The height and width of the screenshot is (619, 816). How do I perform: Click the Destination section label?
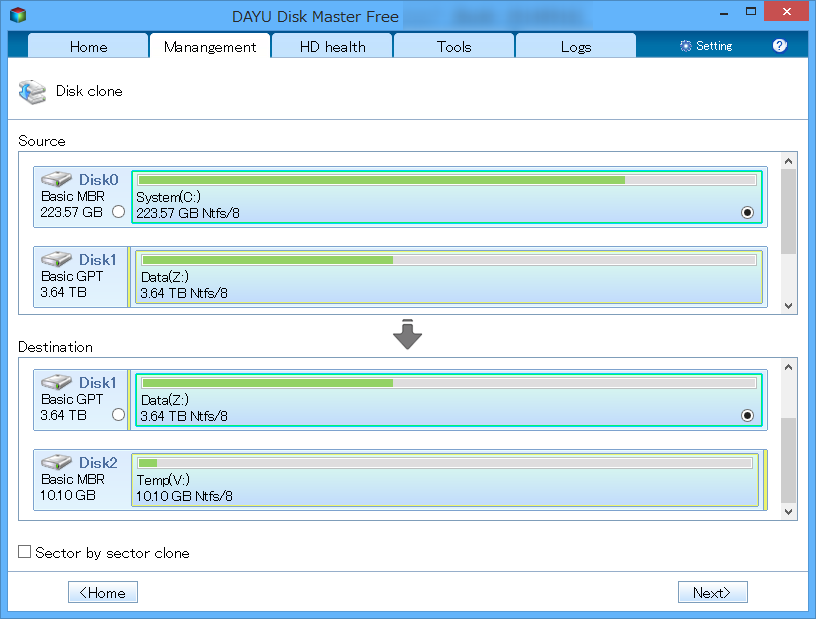(x=55, y=347)
